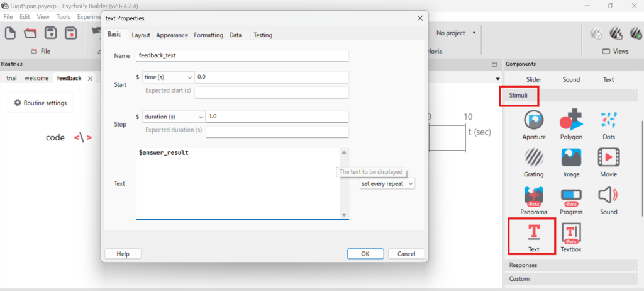This screenshot has width=644, height=291.
Task: Switch to the Appearance tab
Action: click(172, 35)
